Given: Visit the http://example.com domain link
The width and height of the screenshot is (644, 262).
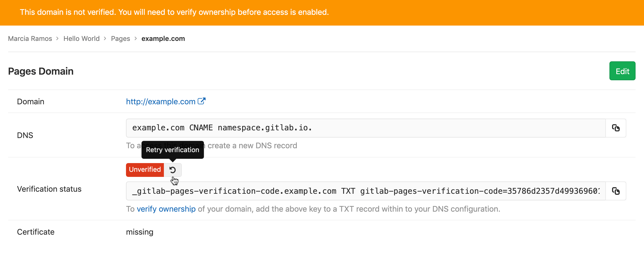Looking at the screenshot, I should pyautogui.click(x=160, y=101).
